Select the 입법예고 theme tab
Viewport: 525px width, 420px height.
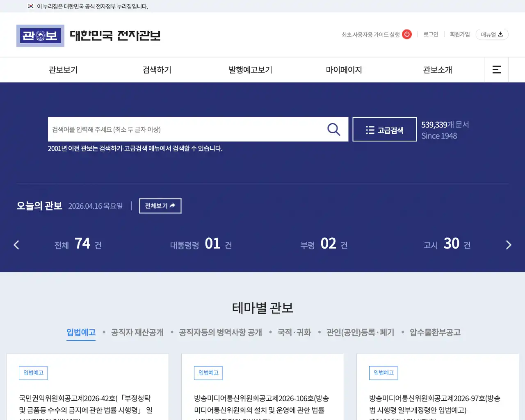coord(81,332)
